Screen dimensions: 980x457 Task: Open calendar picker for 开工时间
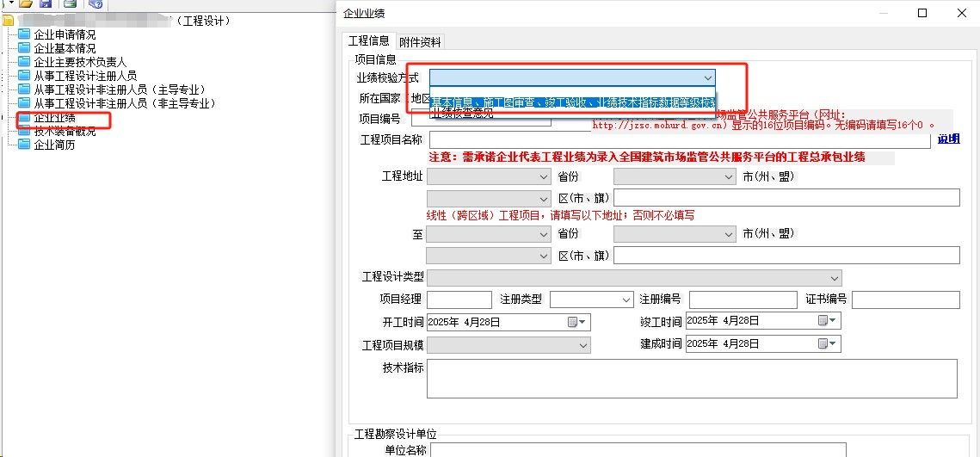point(577,322)
